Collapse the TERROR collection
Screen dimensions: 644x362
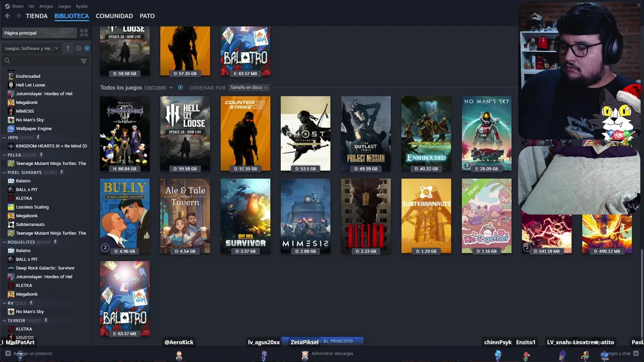coord(4,320)
